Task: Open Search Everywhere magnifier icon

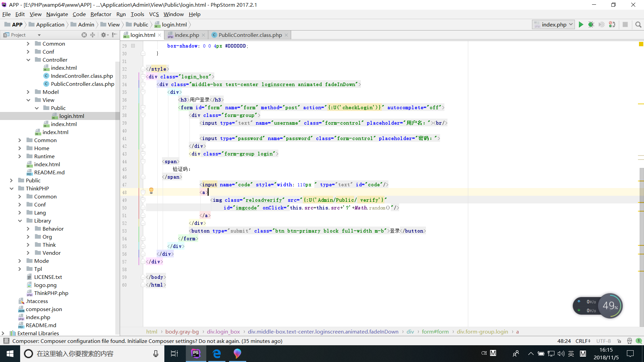Action: (638, 24)
